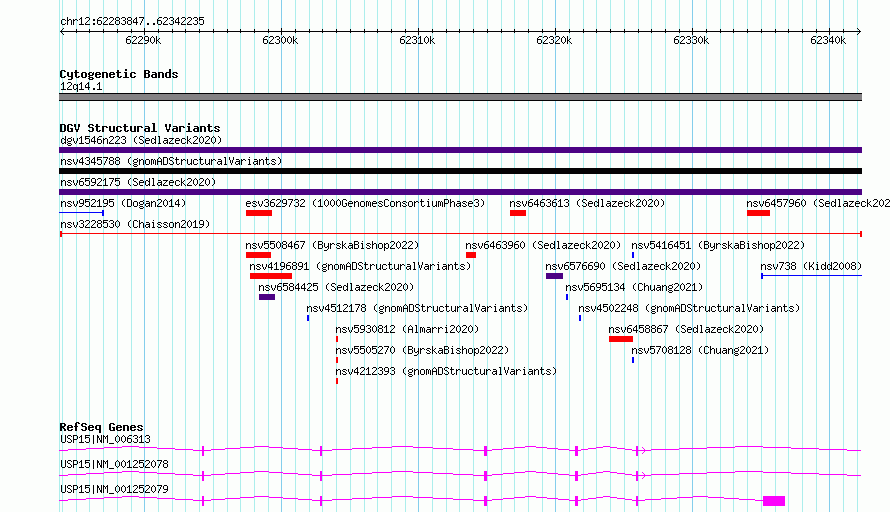Click the red nsv4196891 variant bar
This screenshot has width=890, height=512.
pos(271,276)
